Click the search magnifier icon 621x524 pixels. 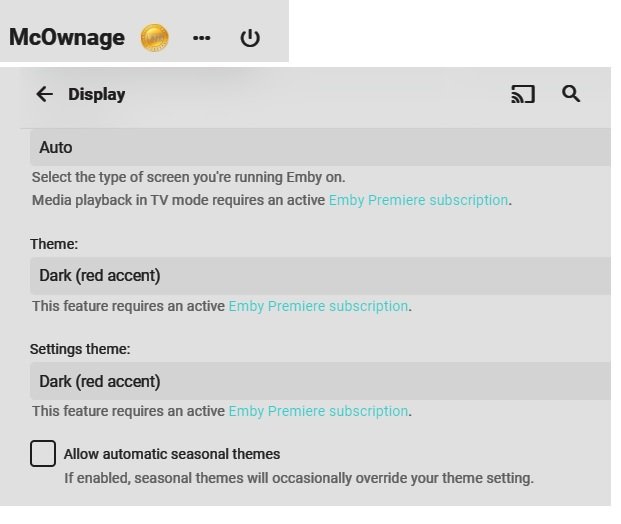pos(571,94)
